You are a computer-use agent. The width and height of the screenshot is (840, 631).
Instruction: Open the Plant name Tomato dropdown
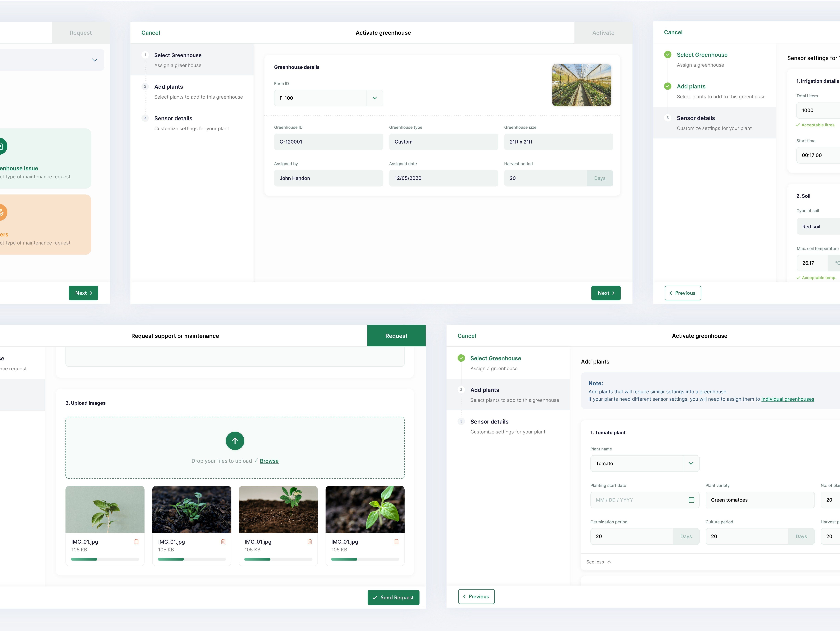point(691,463)
